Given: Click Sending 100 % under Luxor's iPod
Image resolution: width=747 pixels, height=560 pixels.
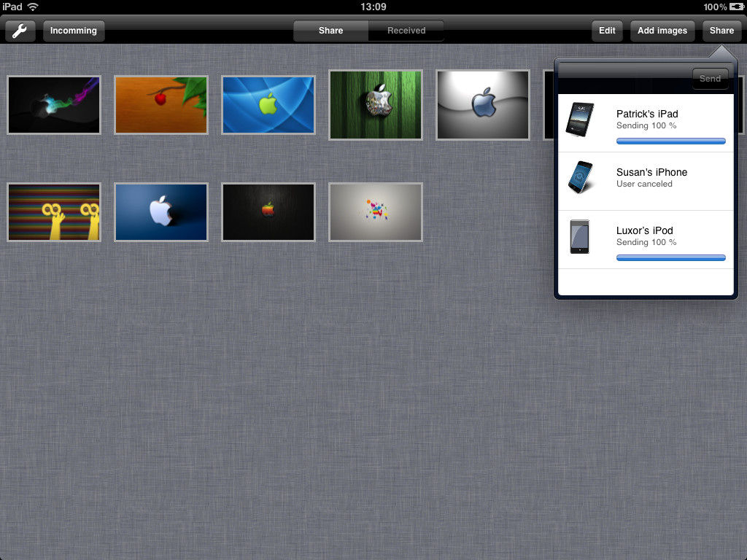Looking at the screenshot, I should point(646,242).
